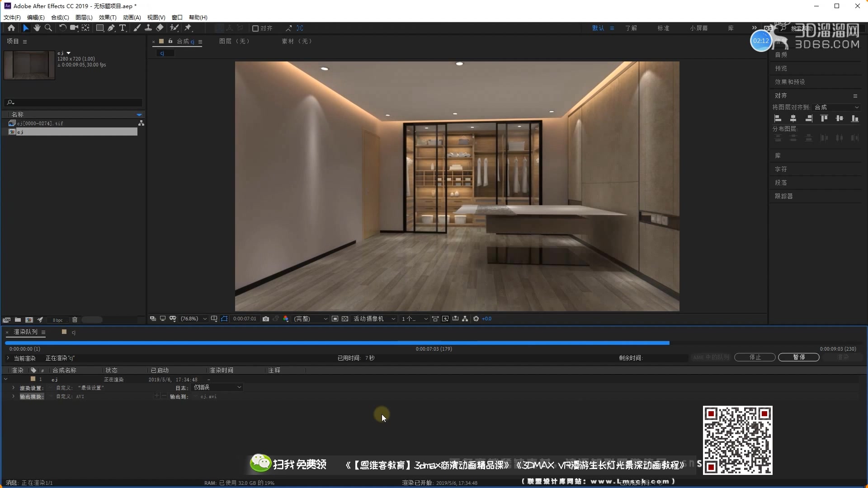Viewport: 868px width, 488px height.
Task: Open the resolution 完整 dropdown
Action: (311, 319)
